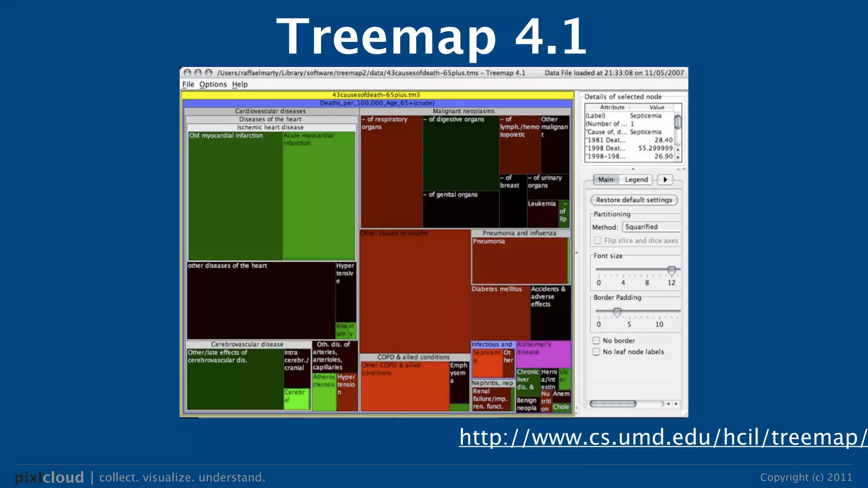Click the Diseases of the heart header

[270, 119]
